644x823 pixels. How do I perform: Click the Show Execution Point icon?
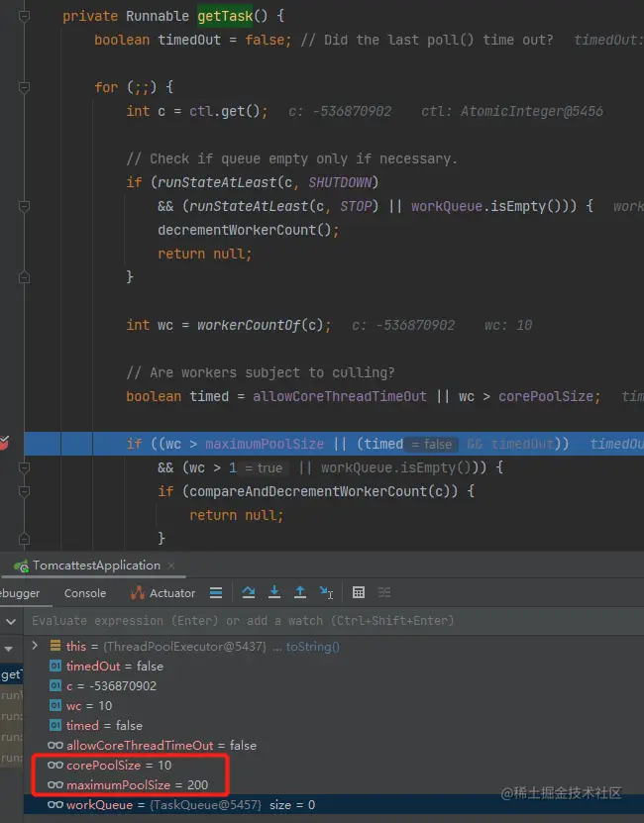click(x=216, y=592)
